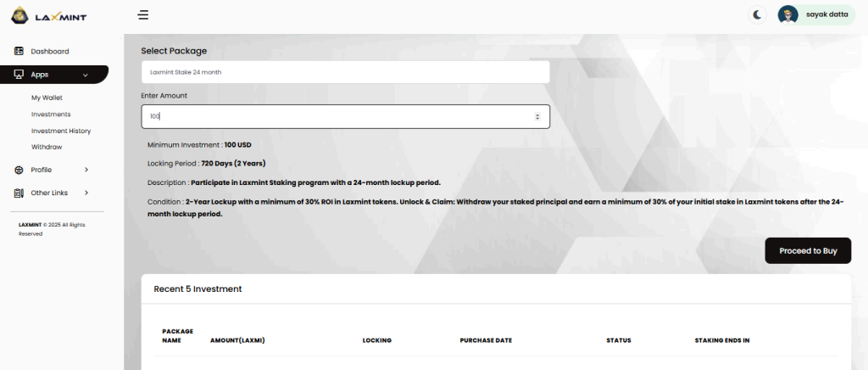Open the Select Package dropdown

click(345, 72)
